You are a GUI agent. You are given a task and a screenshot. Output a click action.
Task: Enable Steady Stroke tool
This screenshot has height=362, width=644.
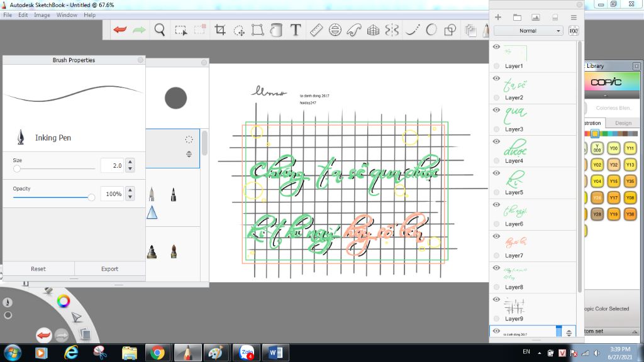click(412, 30)
